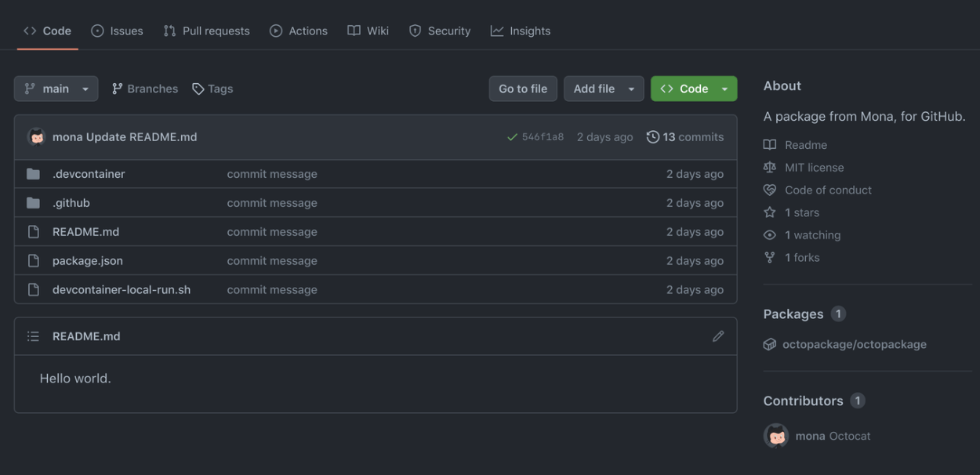Switch to the Issues tab
This screenshot has width=980, height=475.
point(118,31)
